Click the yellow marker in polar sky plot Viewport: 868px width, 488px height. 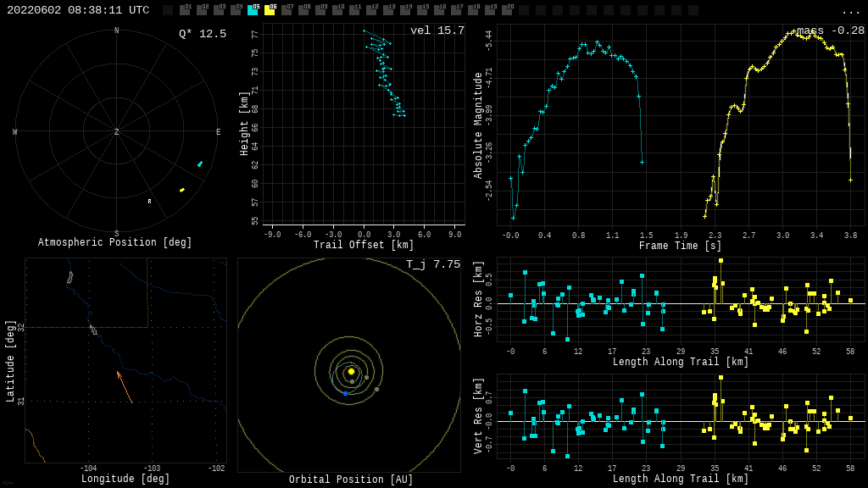pyautogui.click(x=182, y=190)
